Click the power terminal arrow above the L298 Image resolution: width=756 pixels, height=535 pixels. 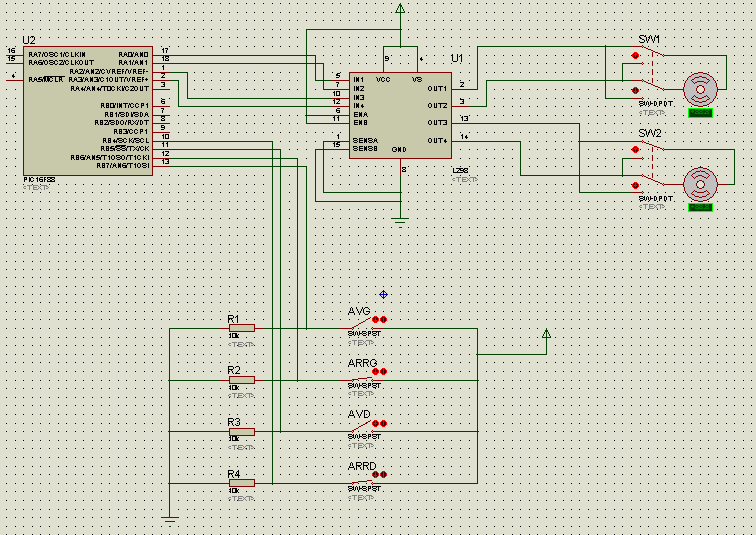[x=400, y=8]
